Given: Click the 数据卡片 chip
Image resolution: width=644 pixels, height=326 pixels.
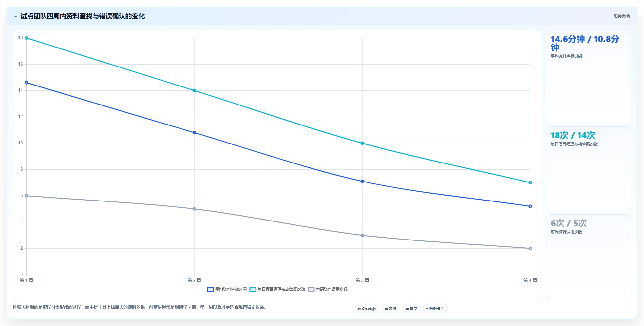Looking at the screenshot, I should coord(435,309).
